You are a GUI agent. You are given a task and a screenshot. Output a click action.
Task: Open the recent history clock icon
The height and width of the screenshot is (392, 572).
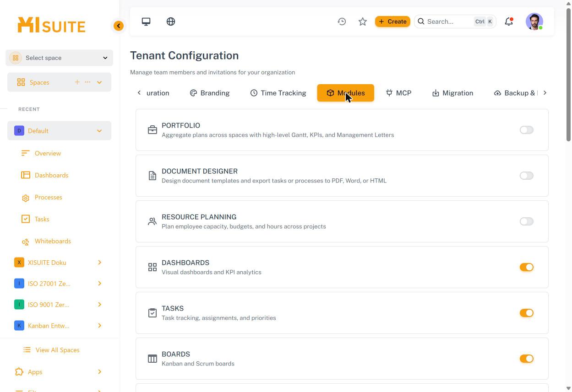342,21
